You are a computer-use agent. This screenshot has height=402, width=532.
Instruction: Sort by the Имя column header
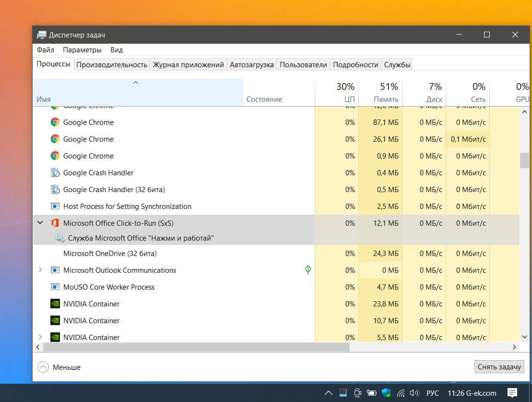pyautogui.click(x=138, y=92)
